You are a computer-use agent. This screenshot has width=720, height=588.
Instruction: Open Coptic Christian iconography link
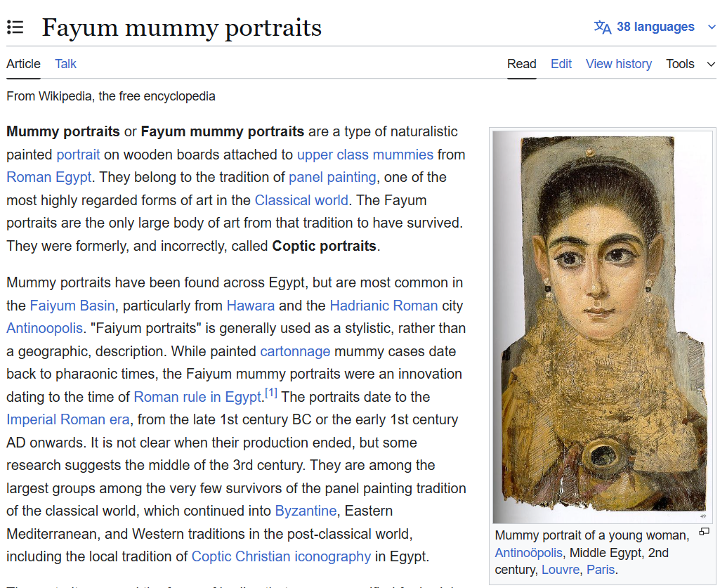click(x=281, y=556)
